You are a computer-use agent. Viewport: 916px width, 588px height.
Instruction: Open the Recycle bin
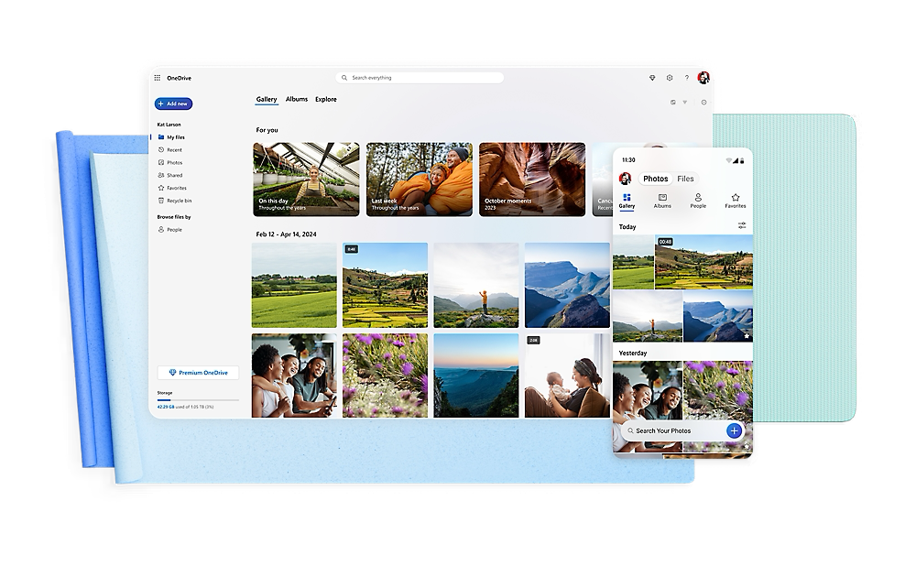[x=180, y=201]
